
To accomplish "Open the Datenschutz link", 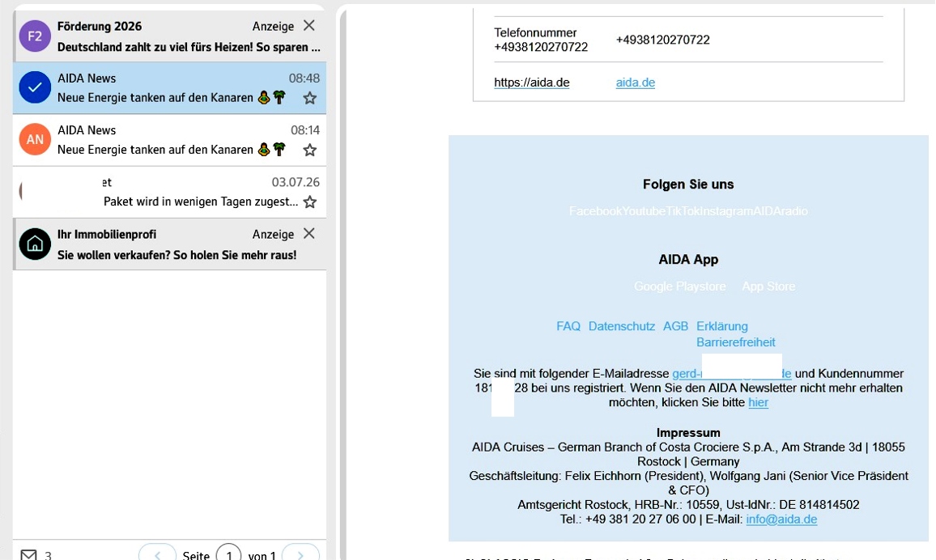I will [621, 326].
